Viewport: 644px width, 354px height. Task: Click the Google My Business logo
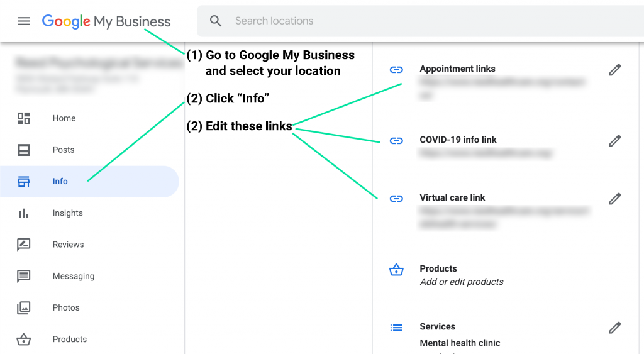coord(106,21)
